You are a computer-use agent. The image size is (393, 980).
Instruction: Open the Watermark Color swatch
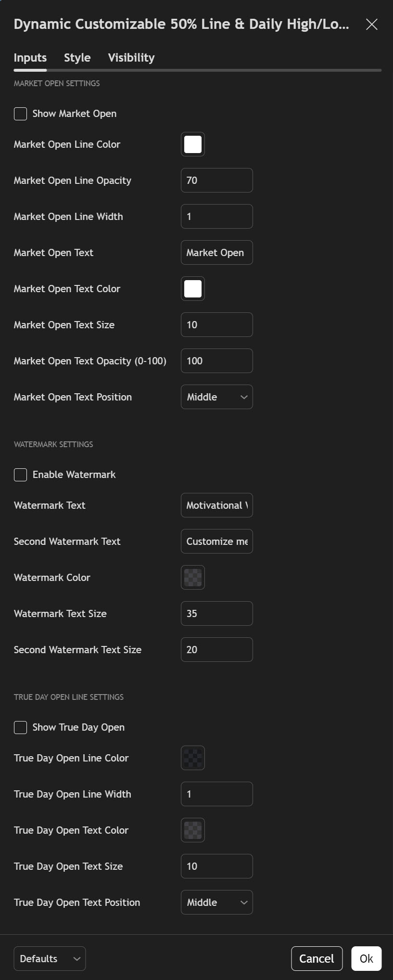pos(193,578)
